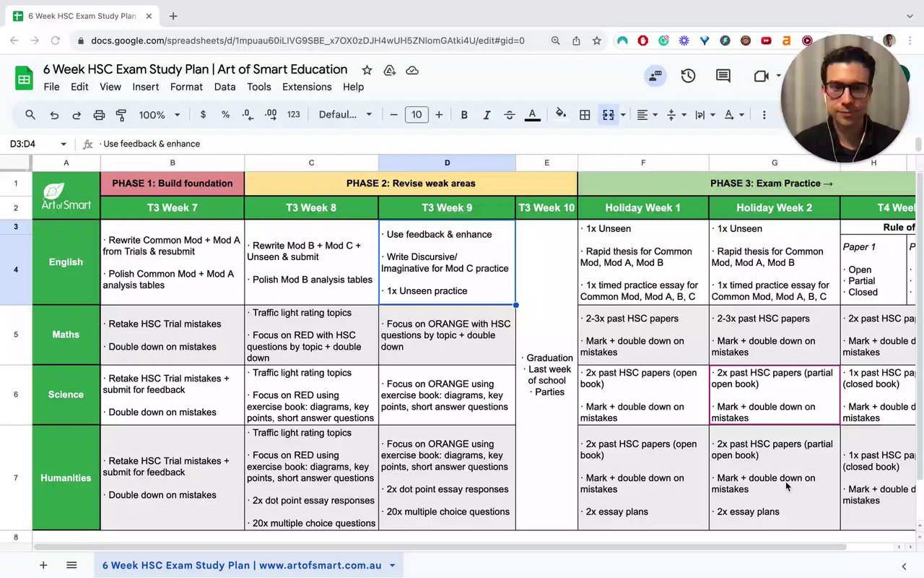Open the borders tool
Viewport: 924px width, 578px height.
585,115
